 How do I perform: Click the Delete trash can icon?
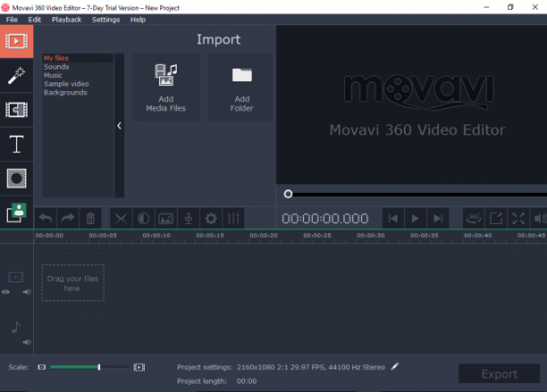point(90,219)
